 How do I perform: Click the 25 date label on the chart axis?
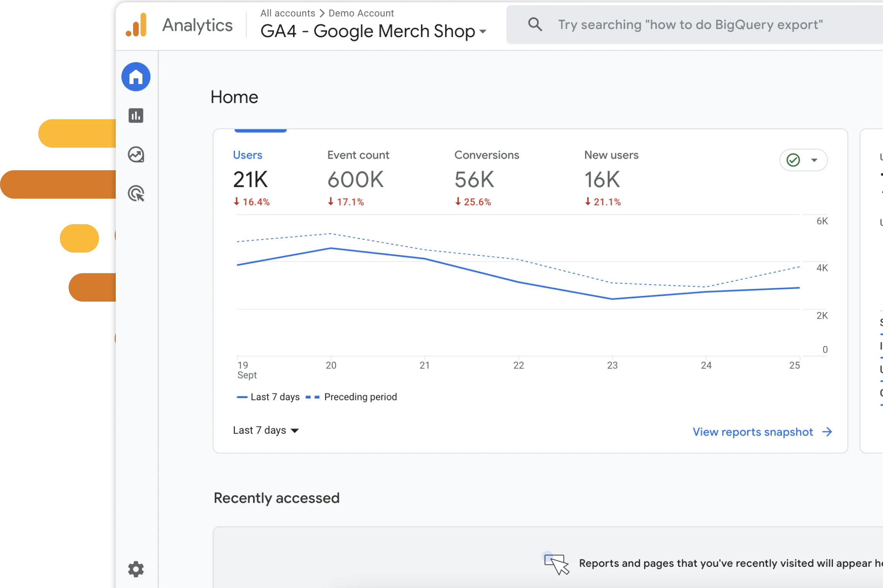point(794,365)
